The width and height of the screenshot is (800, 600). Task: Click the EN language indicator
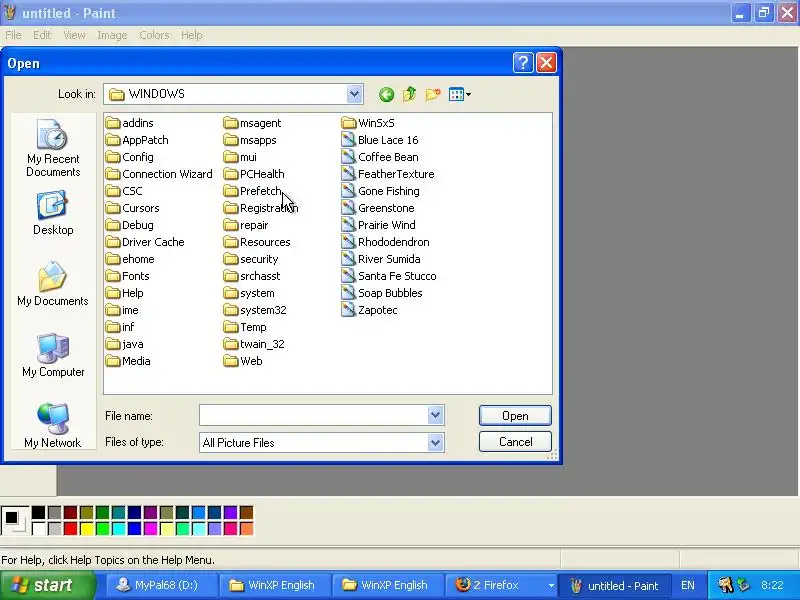[x=688, y=585]
